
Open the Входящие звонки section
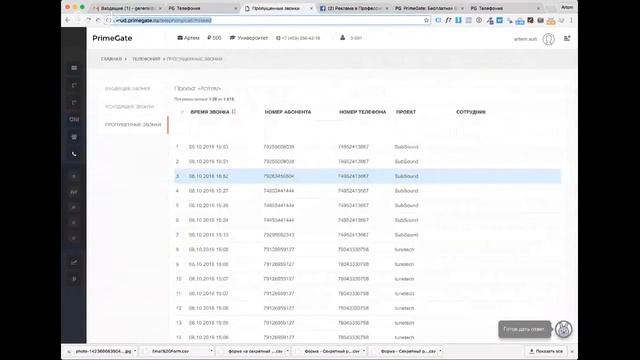click(x=128, y=89)
